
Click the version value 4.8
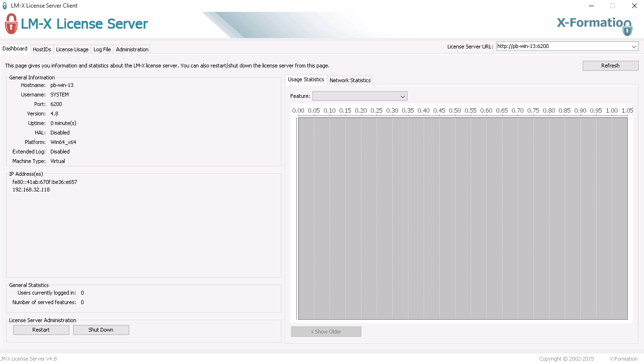[x=55, y=114]
